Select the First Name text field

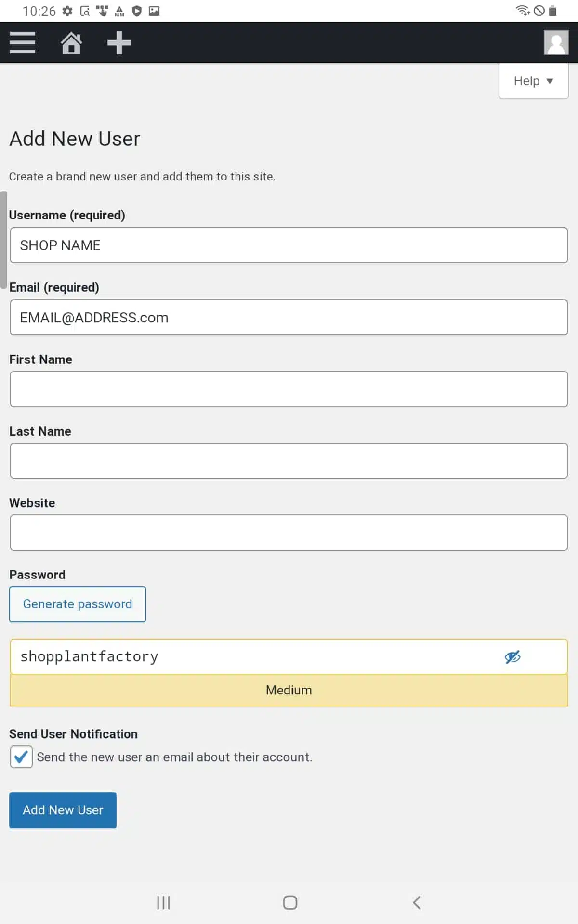tap(289, 389)
